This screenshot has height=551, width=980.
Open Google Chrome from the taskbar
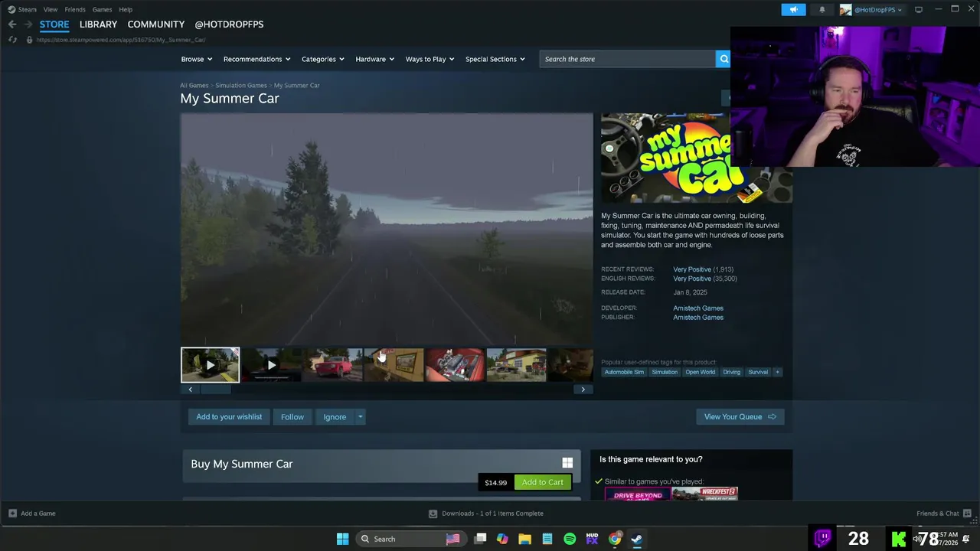(614, 539)
